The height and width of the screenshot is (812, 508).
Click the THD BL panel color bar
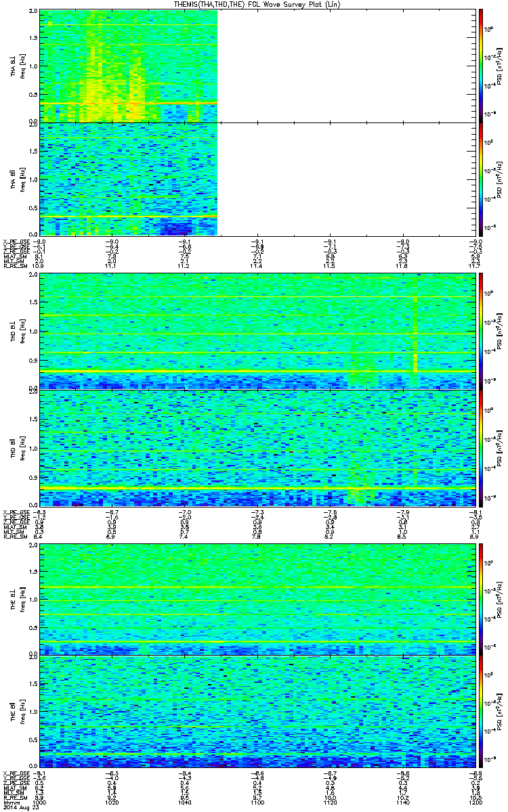(x=481, y=331)
